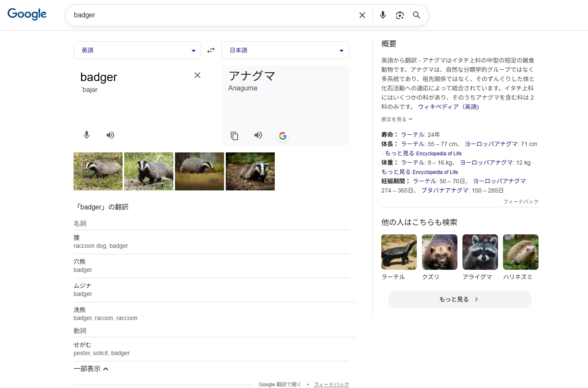Listen to English pronunciation of badger
This screenshot has height=388, width=588.
[x=110, y=135]
